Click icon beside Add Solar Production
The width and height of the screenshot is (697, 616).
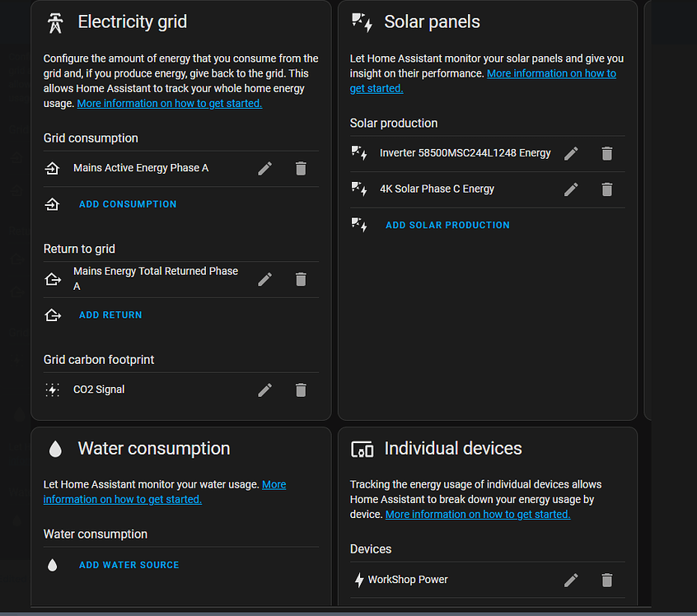[359, 225]
